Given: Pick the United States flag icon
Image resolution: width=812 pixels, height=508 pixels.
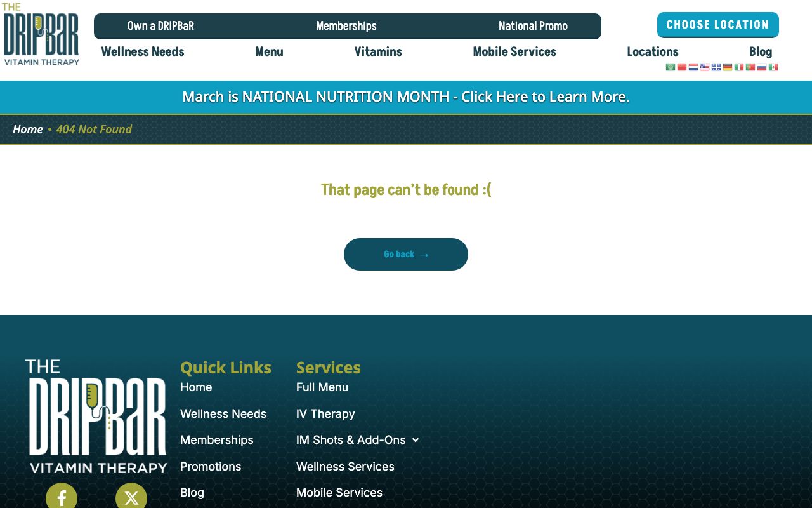Looking at the screenshot, I should point(705,67).
